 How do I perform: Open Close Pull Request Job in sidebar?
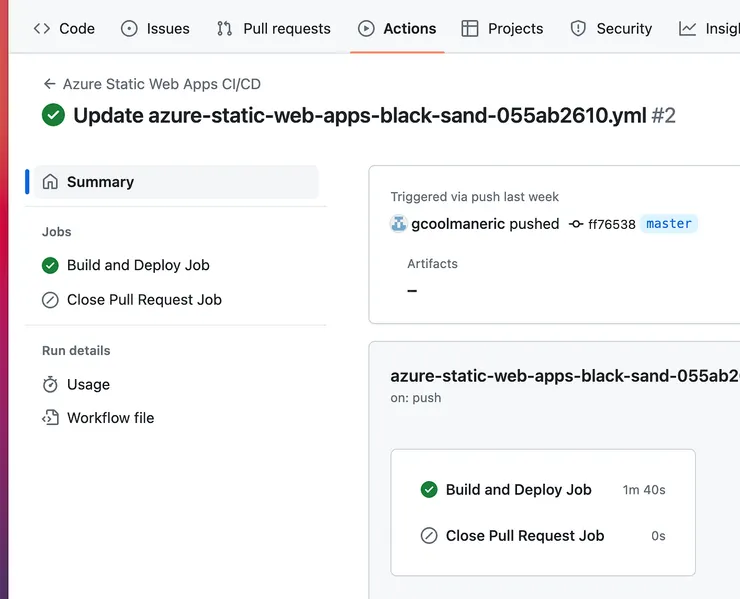144,300
